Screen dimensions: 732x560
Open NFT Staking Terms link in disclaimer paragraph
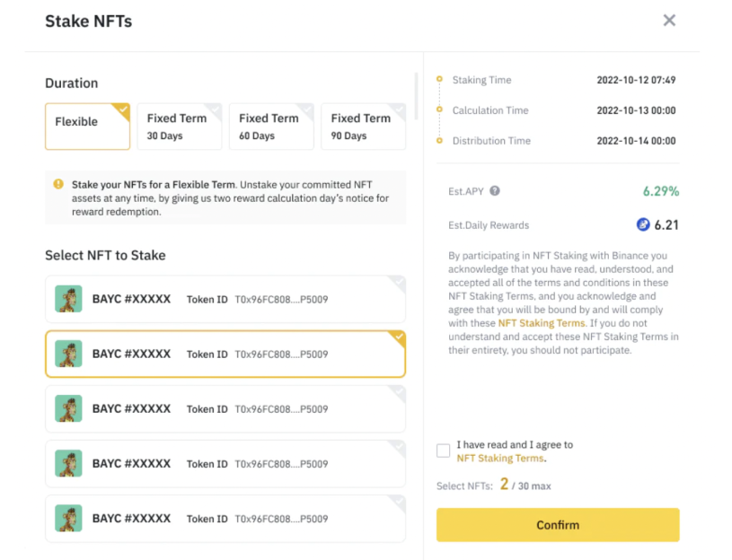click(x=541, y=323)
